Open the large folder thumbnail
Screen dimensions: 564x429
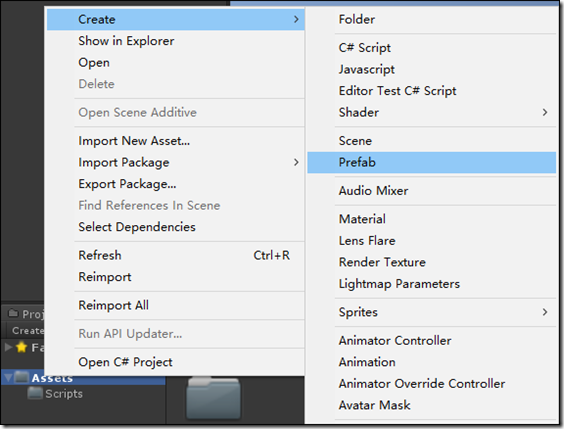point(213,398)
